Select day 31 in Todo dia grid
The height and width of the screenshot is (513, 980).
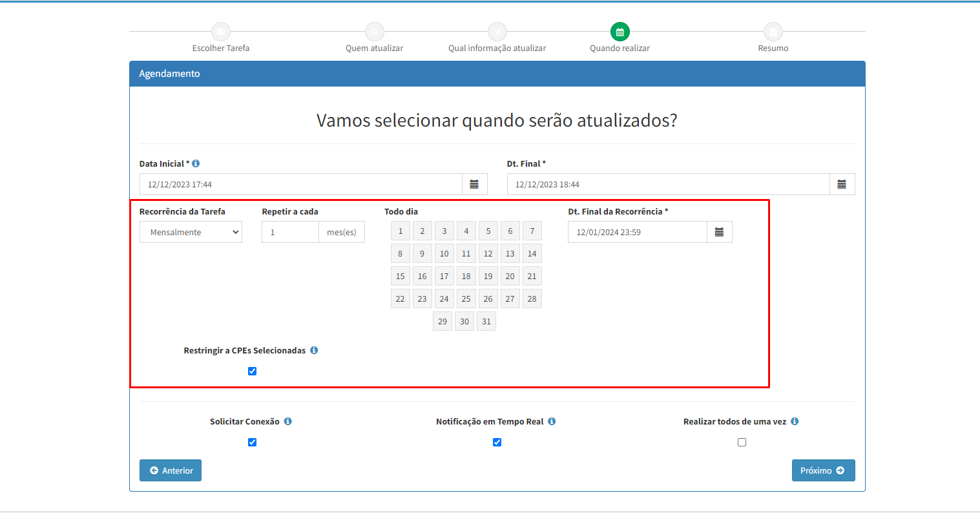486,321
